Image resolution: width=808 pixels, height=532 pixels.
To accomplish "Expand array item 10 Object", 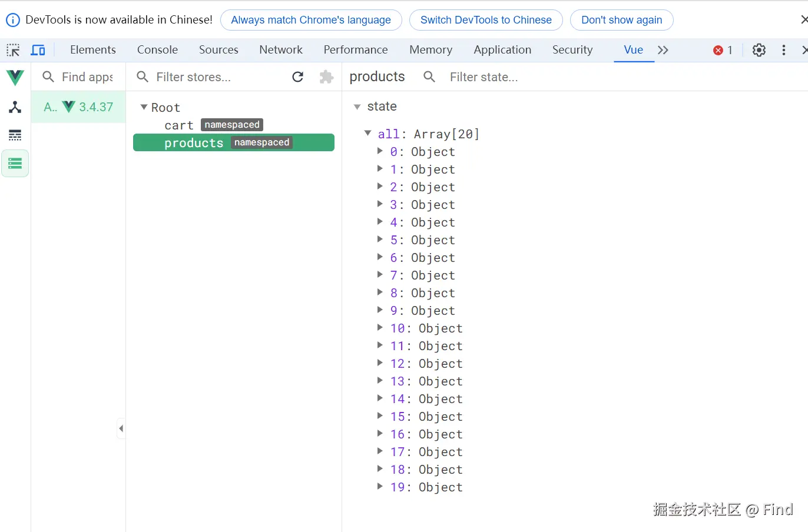I will tap(380, 328).
